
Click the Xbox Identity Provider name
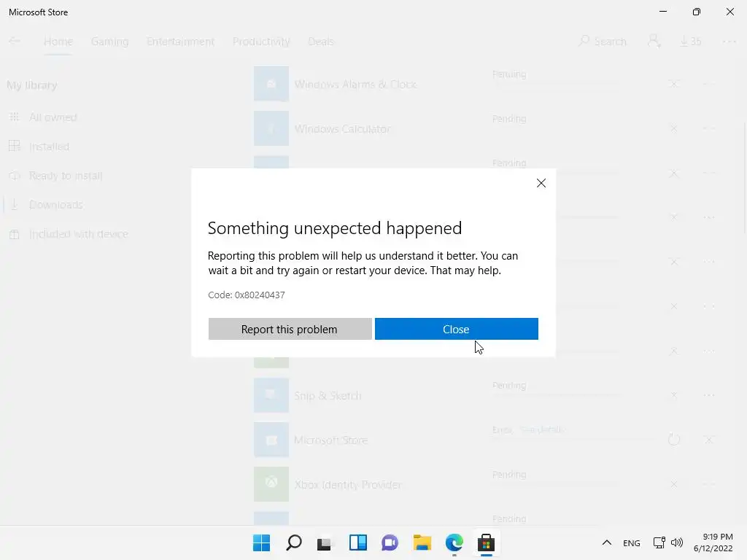tap(348, 485)
